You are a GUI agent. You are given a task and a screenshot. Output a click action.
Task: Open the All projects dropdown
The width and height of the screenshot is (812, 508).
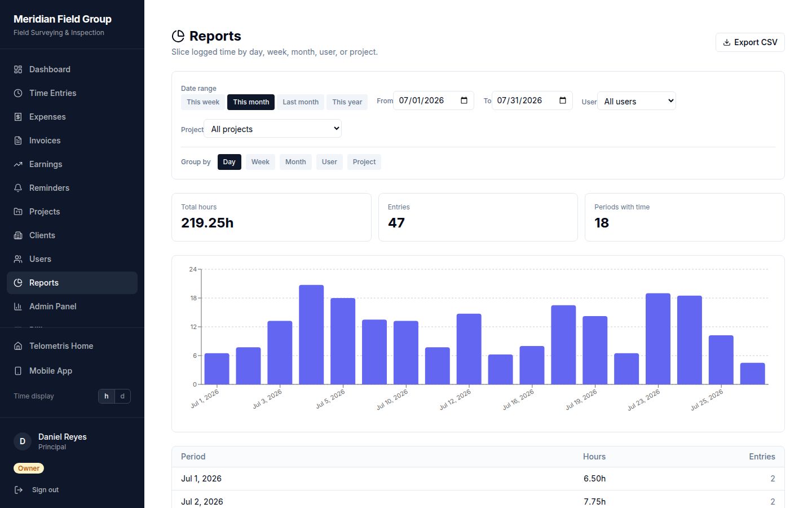coord(273,129)
